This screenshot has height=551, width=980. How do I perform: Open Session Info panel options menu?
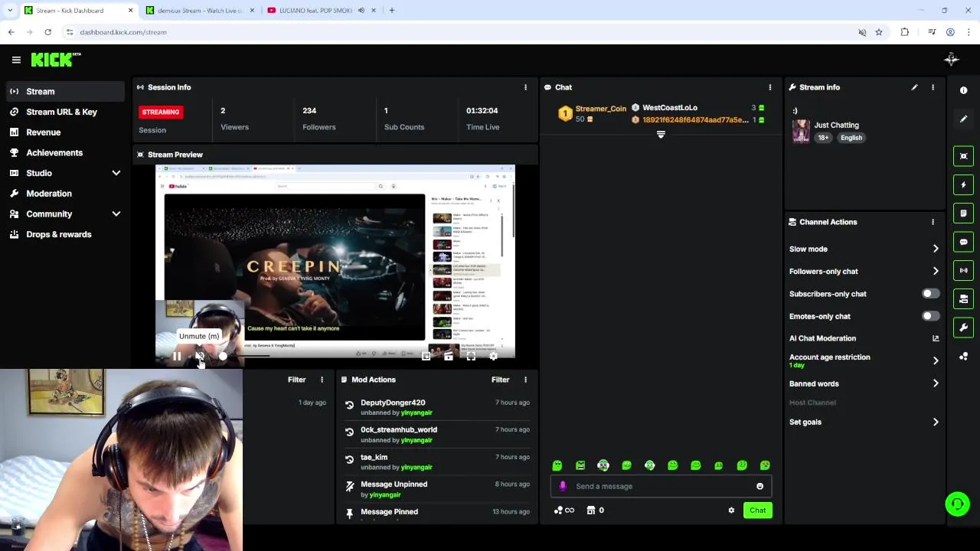pyautogui.click(x=525, y=87)
